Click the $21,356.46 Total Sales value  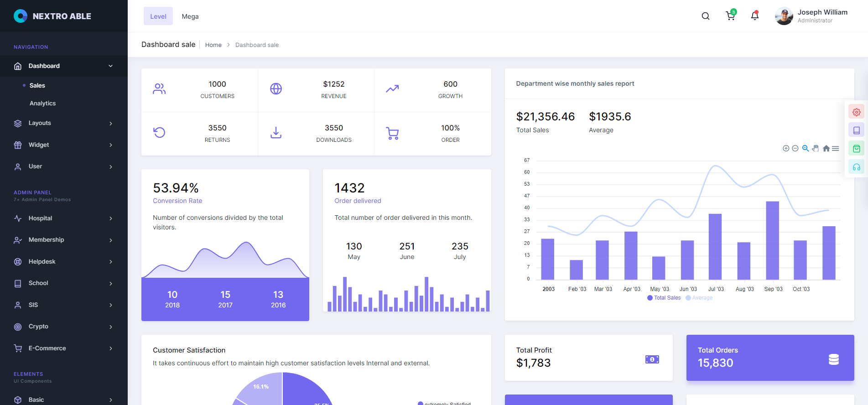click(x=546, y=117)
